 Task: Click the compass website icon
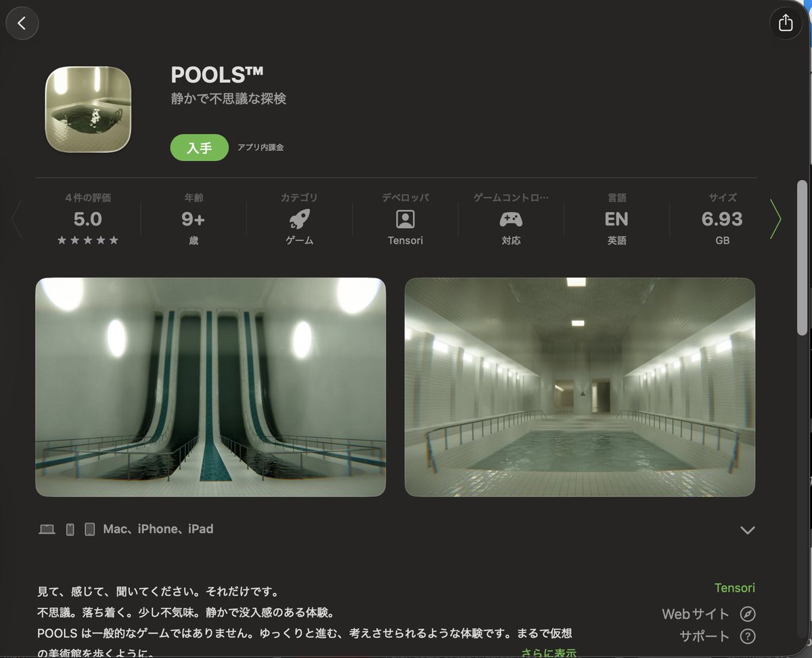point(747,615)
